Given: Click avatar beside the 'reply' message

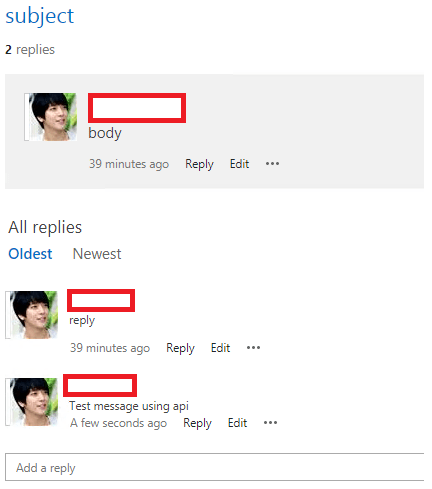Looking at the screenshot, I should [32, 315].
